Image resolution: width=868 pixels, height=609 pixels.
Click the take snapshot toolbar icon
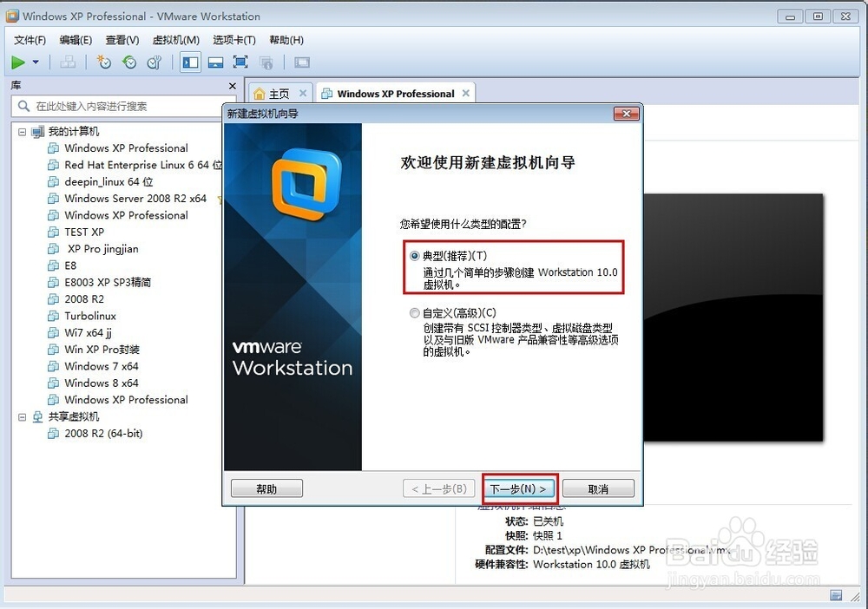104,62
